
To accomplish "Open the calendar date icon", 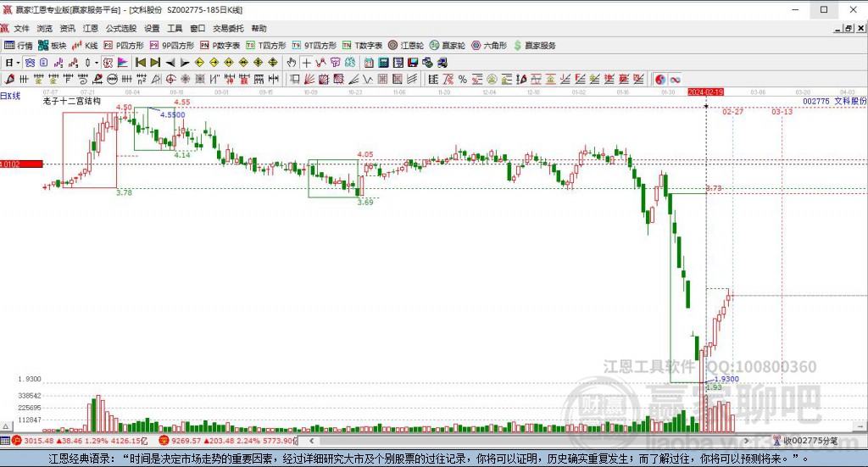I will coord(369,63).
